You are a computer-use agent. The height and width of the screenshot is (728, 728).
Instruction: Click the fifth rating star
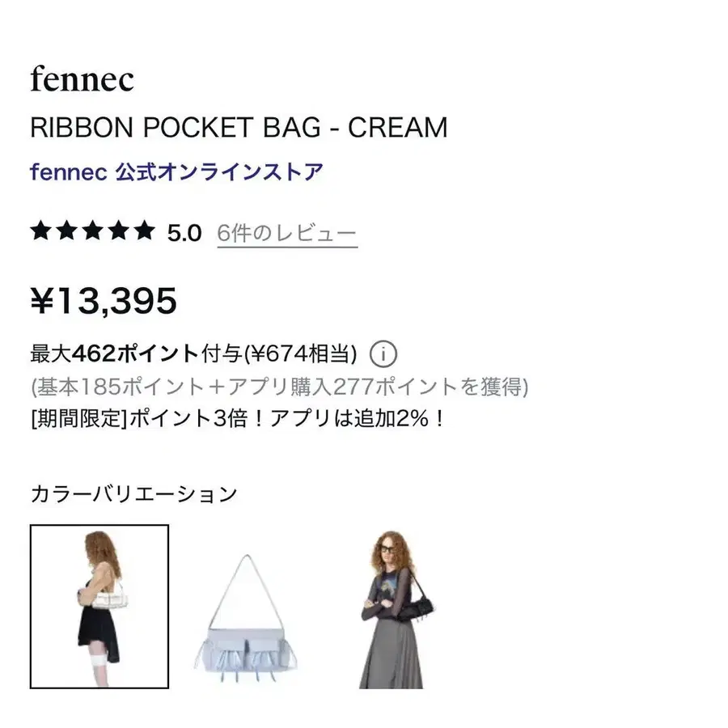pos(145,231)
